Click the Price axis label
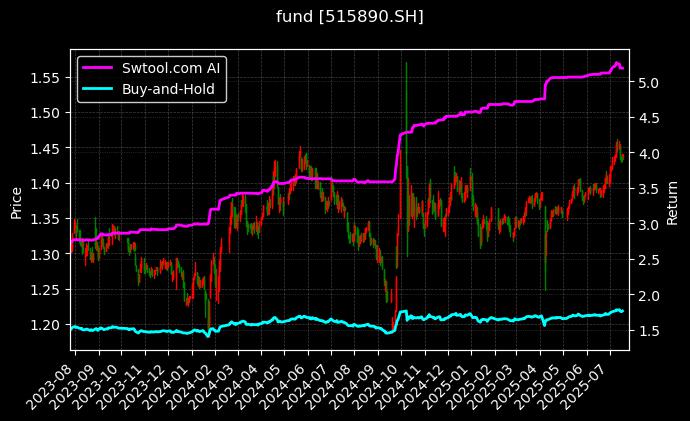 pos(16,201)
